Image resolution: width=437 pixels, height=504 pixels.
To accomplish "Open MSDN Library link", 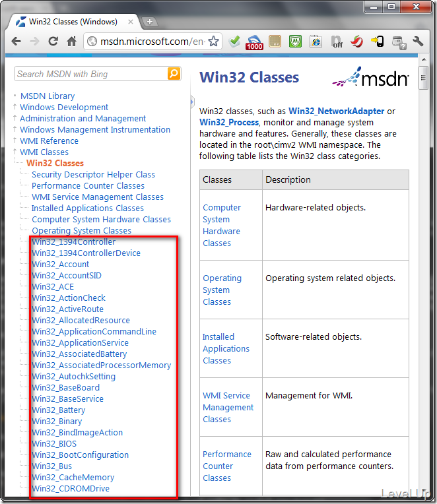I will [x=48, y=96].
